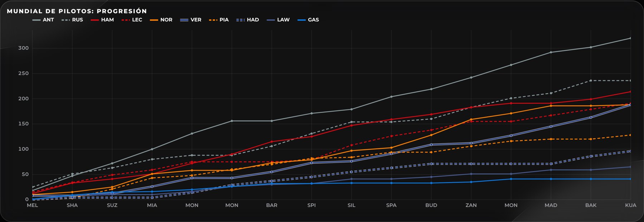Click the chart title "MUNDIAL DE PILOTOS: PROGRESIÓN"
644x222 pixels.
point(77,11)
